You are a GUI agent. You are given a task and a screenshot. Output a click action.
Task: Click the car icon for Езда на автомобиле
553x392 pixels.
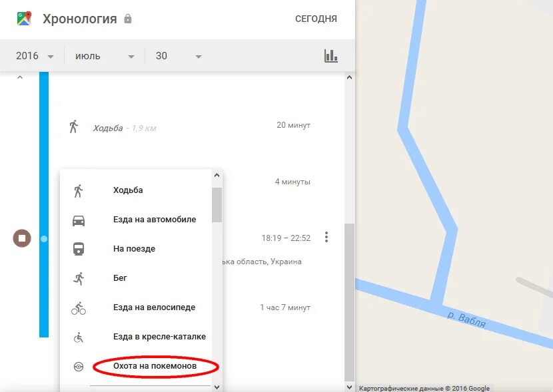pyautogui.click(x=79, y=219)
